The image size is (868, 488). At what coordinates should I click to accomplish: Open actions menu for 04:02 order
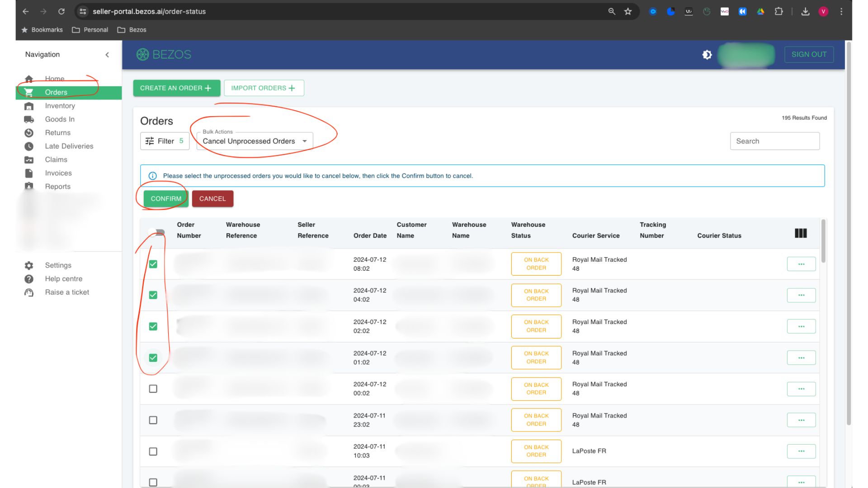click(801, 296)
